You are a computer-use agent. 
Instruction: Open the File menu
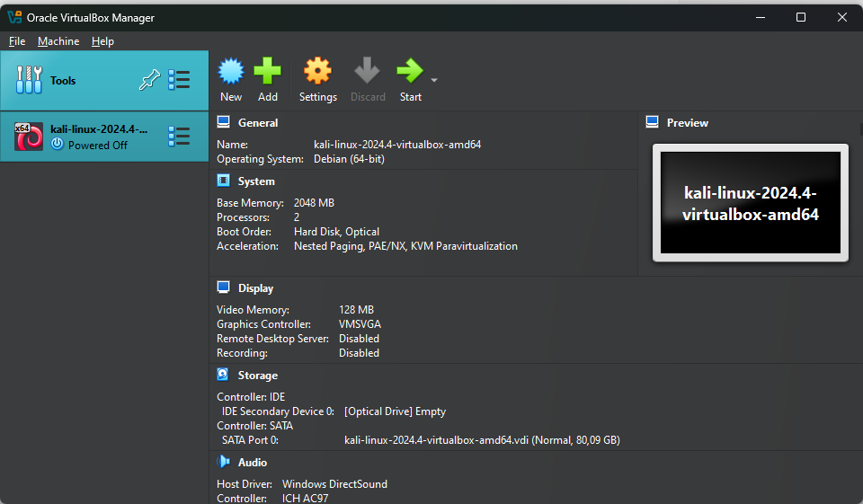[17, 41]
